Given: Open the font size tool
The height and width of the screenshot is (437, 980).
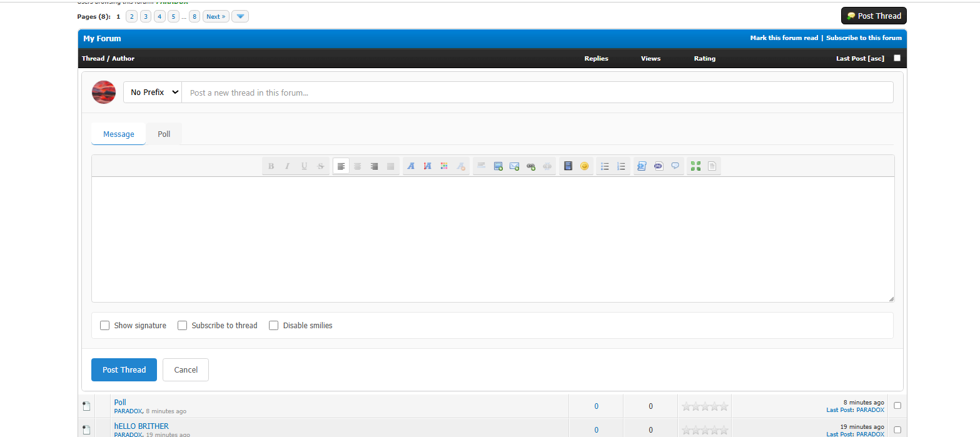Looking at the screenshot, I should [428, 166].
